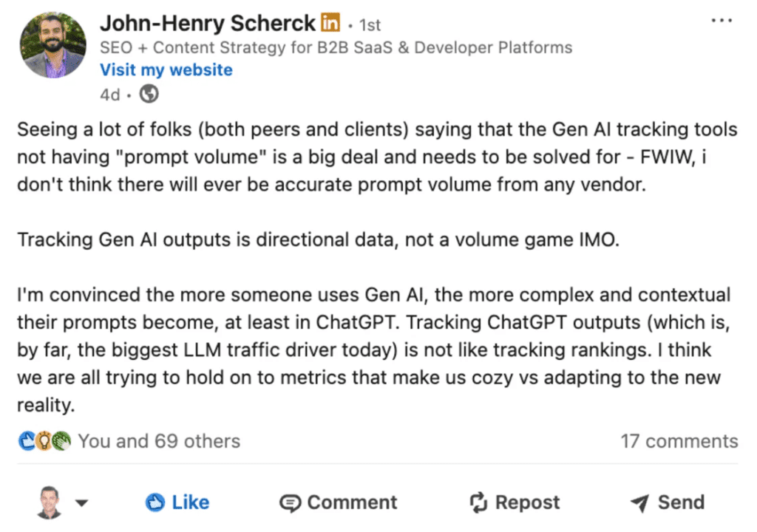
Task: Click the green clapping reaction icon
Action: point(61,441)
